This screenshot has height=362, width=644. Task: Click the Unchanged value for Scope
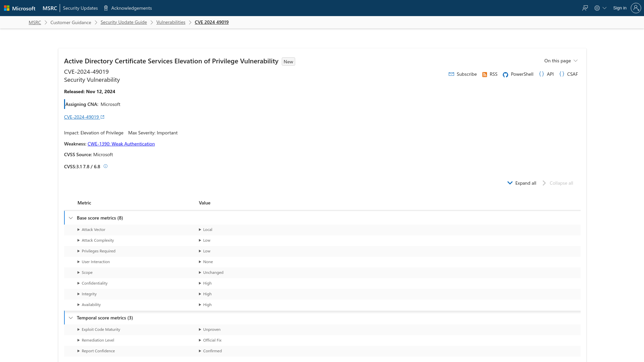click(x=213, y=273)
